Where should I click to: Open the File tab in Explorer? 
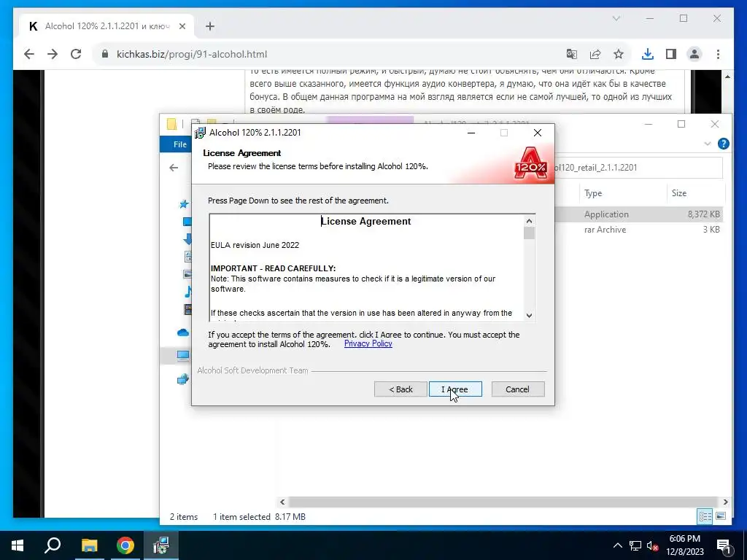[179, 144]
